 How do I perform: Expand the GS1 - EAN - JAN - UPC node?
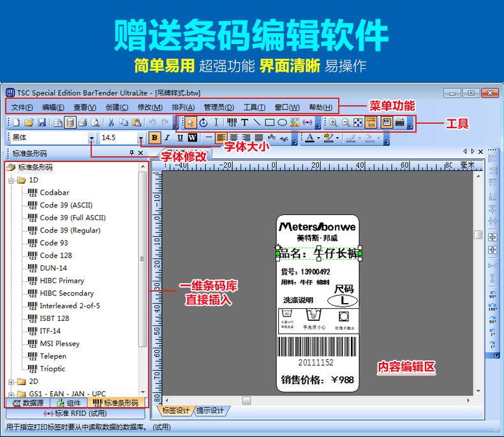[x=11, y=394]
